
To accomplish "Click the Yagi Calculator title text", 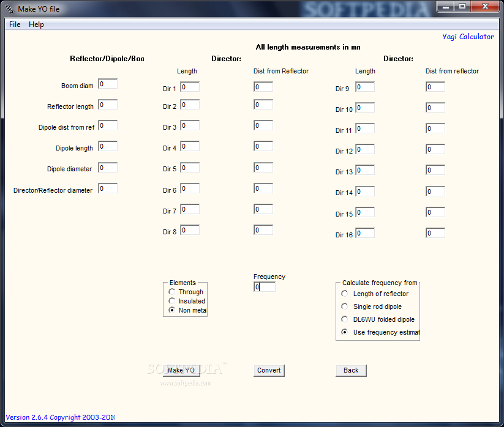I will tap(468, 37).
